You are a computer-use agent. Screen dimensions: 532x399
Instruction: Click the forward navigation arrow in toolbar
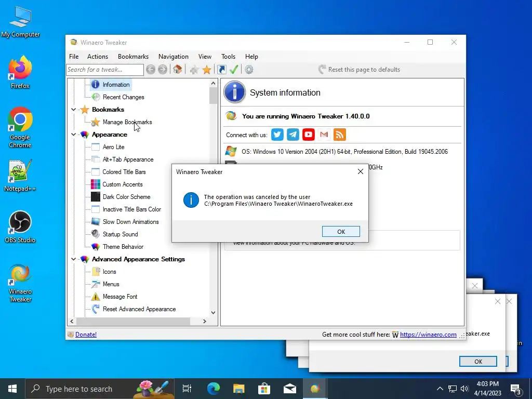pos(163,70)
